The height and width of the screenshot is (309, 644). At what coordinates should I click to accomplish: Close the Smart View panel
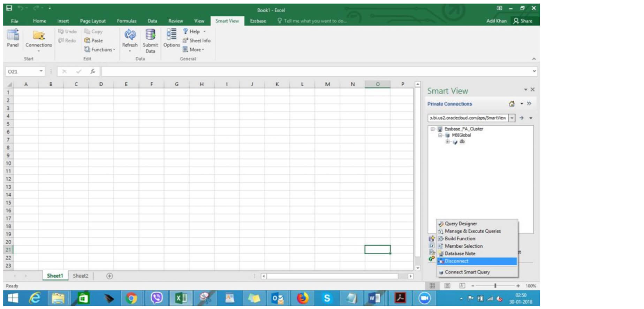533,90
